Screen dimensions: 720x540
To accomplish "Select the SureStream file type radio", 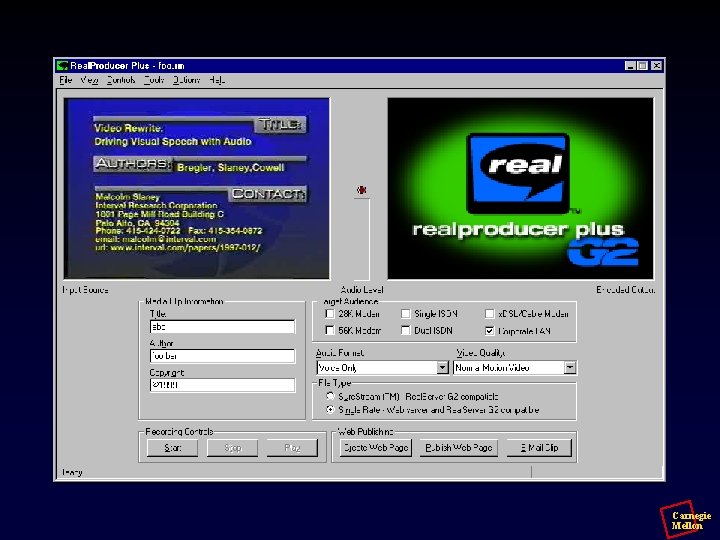I will [330, 396].
